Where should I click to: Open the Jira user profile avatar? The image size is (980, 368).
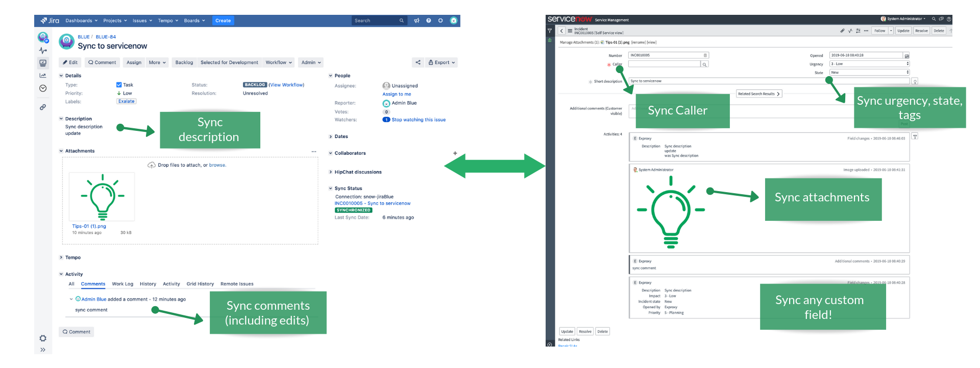(x=453, y=20)
